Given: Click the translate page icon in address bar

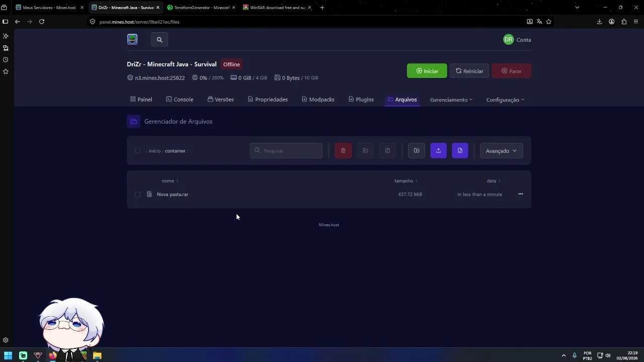Looking at the screenshot, I should point(539,22).
